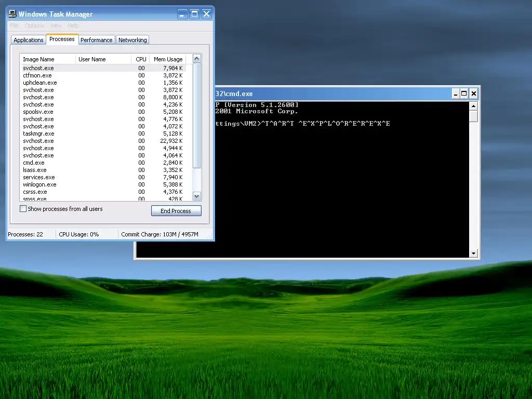Click the cmd.exe window title text

[234, 94]
